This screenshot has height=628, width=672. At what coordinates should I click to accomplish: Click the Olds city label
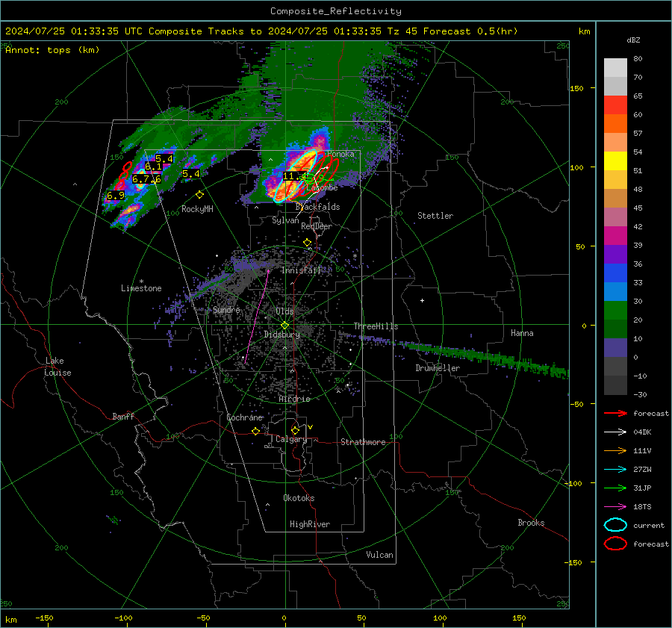(x=284, y=311)
